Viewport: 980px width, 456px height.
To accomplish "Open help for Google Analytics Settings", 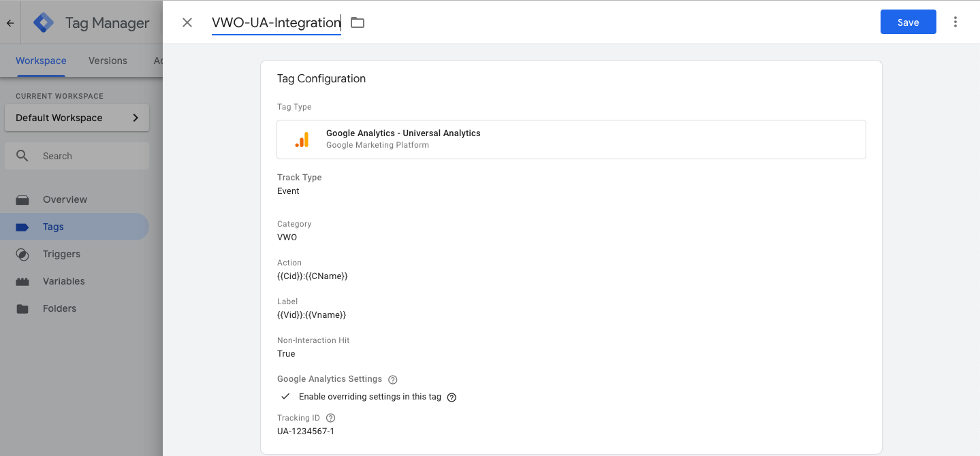I will click(x=392, y=380).
